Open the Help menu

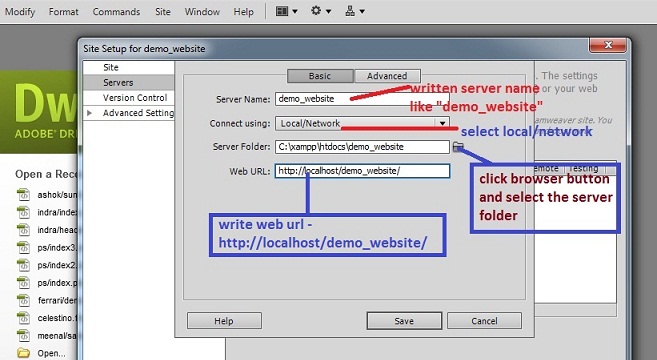point(243,12)
